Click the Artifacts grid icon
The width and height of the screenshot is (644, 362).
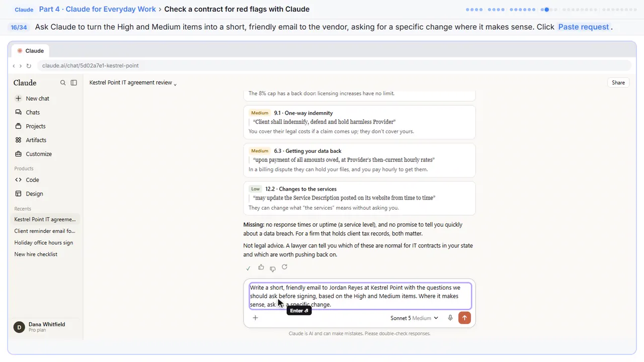pos(19,140)
